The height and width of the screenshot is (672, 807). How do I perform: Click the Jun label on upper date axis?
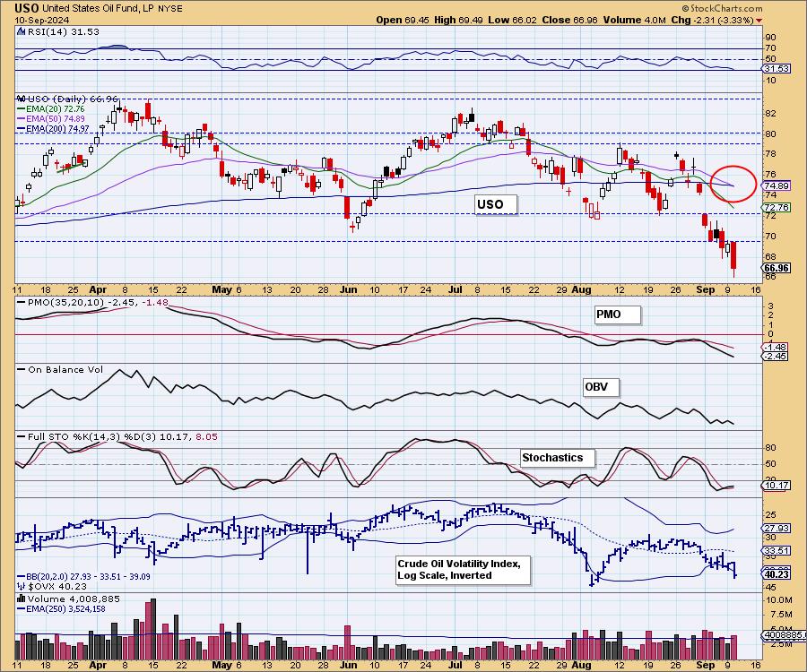[349, 289]
